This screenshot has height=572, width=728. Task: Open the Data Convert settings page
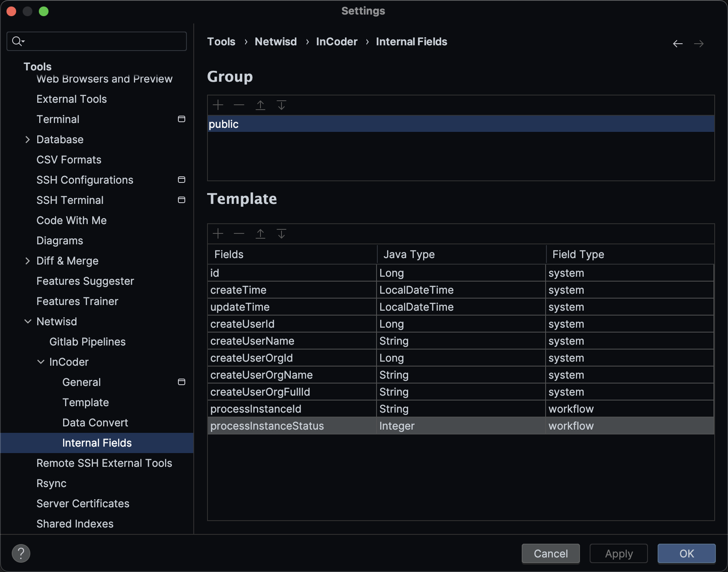click(x=95, y=423)
